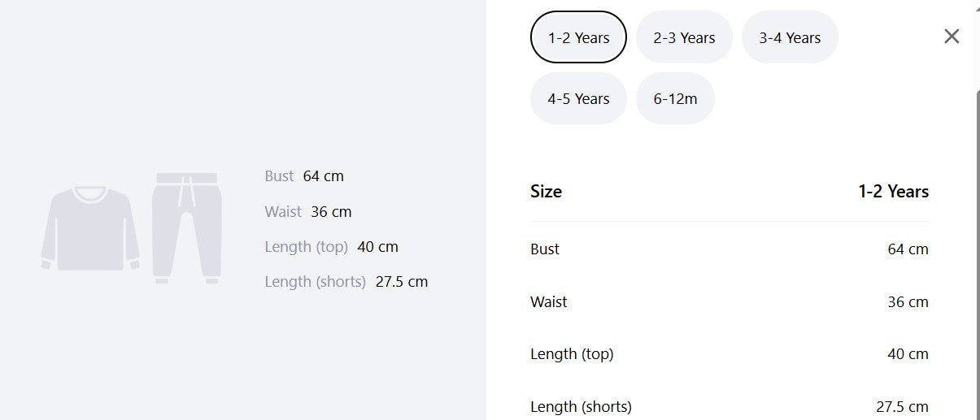The height and width of the screenshot is (420, 980).
Task: Select the 3-4 Years size pill
Action: tap(790, 37)
